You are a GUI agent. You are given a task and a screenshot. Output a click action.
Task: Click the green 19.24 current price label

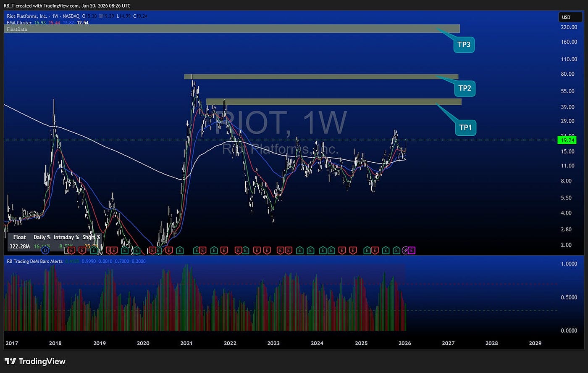coord(567,140)
